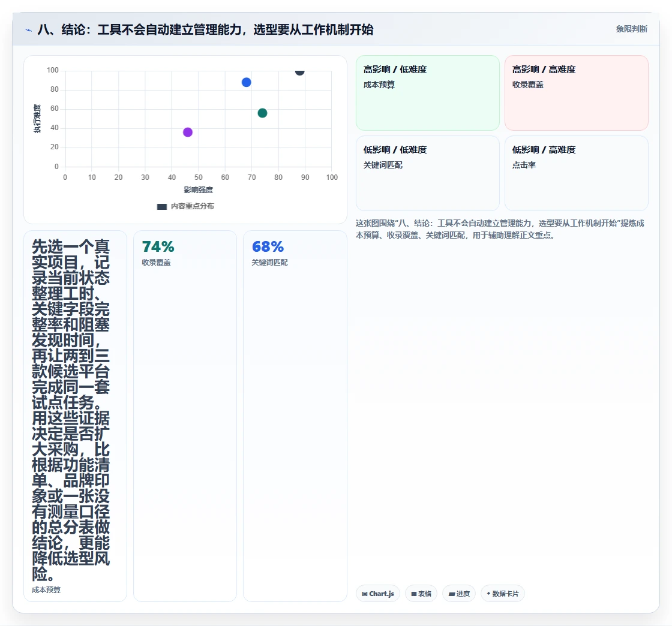Click the 执行难度 y-axis title
This screenshot has height=626, width=672.
37,119
